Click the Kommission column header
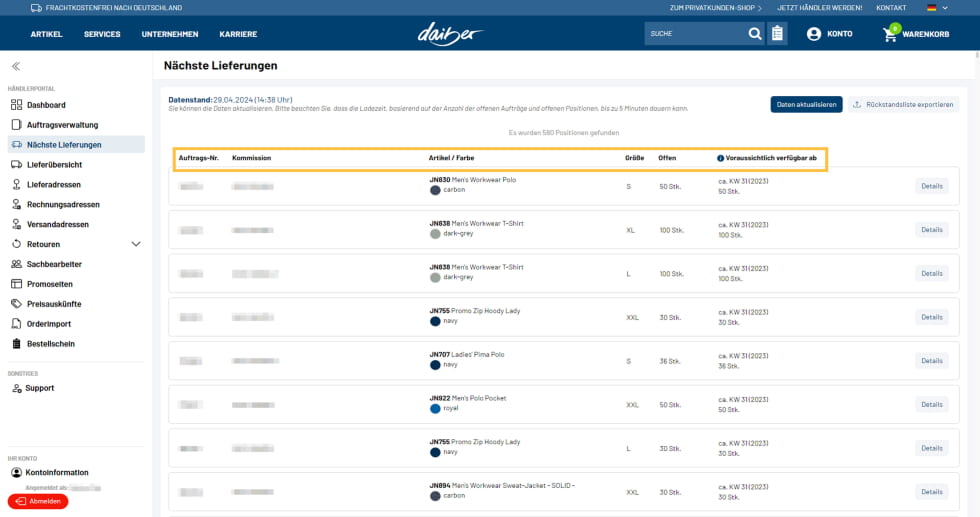 coord(251,158)
